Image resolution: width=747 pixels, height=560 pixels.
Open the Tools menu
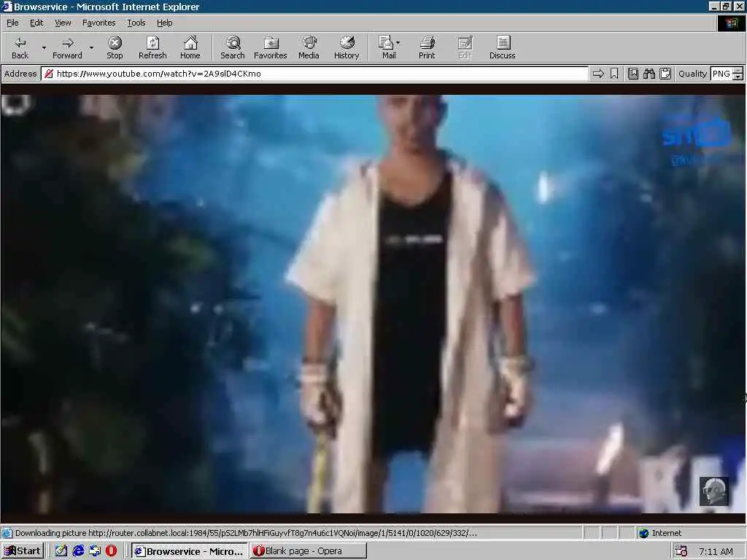136,23
